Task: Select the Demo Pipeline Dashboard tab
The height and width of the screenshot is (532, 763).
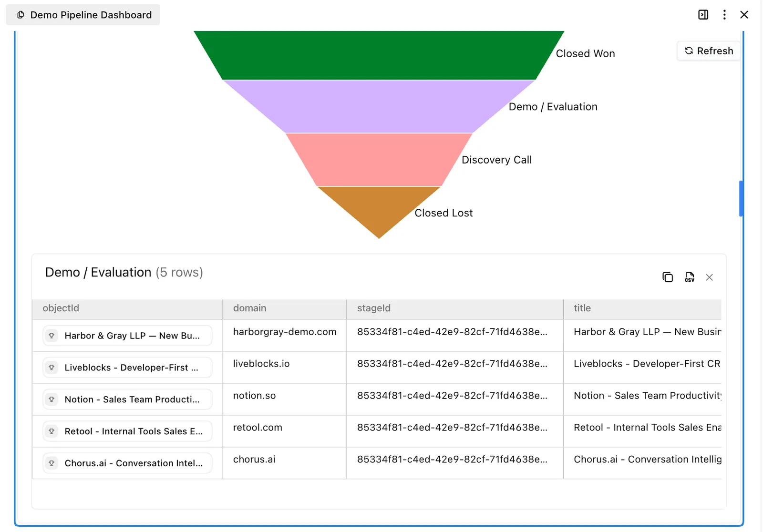Action: 83,15
